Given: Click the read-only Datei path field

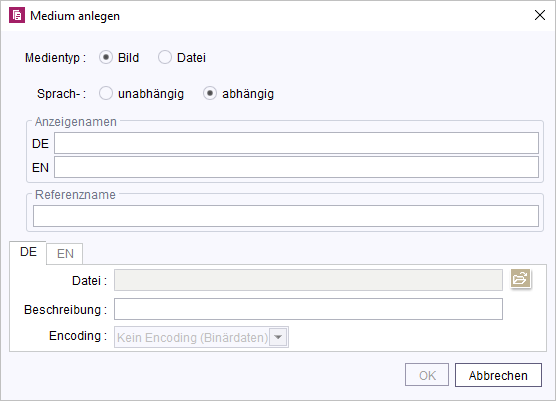Looking at the screenshot, I should pos(308,280).
